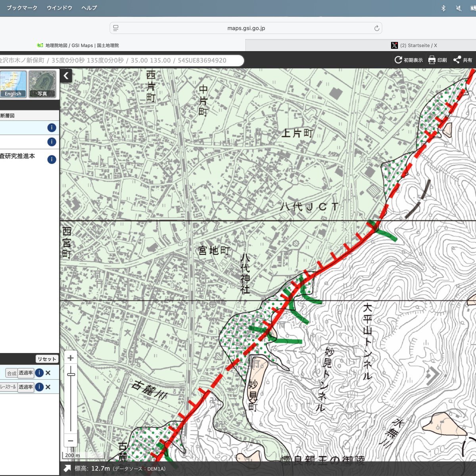476x476 pixels.
Task: Reload the page in browser toolbar
Action: tap(376, 28)
